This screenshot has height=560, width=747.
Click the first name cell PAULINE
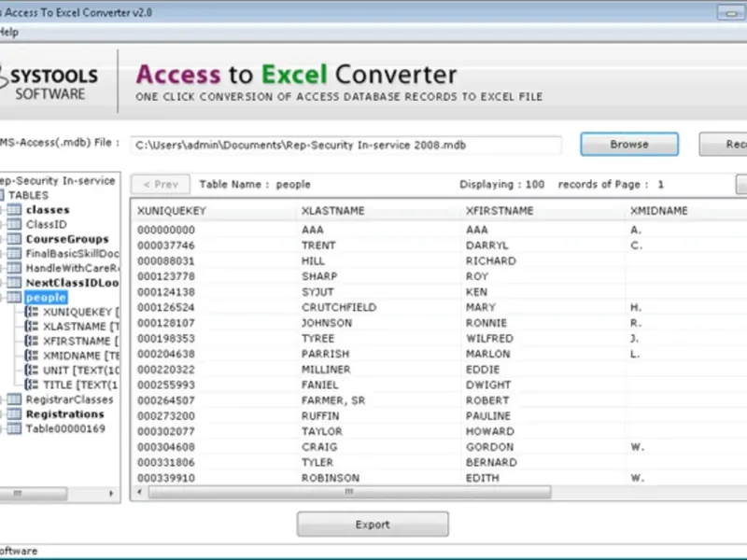pyautogui.click(x=487, y=416)
